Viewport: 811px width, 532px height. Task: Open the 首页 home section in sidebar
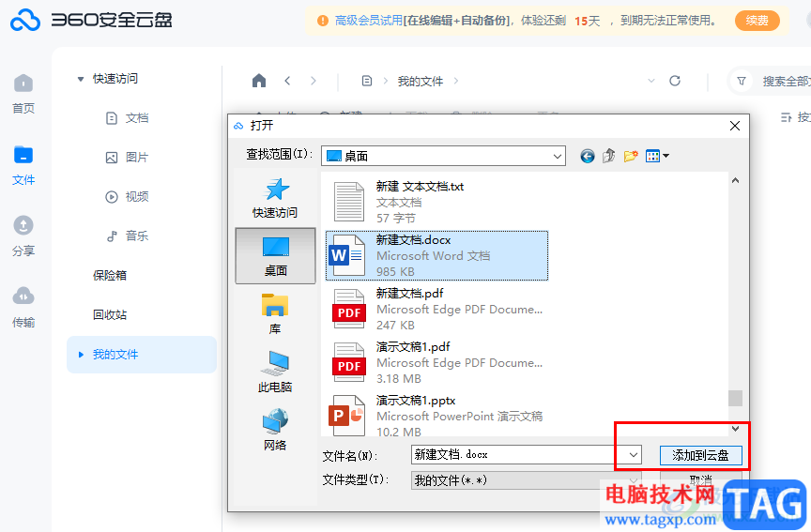click(x=23, y=94)
